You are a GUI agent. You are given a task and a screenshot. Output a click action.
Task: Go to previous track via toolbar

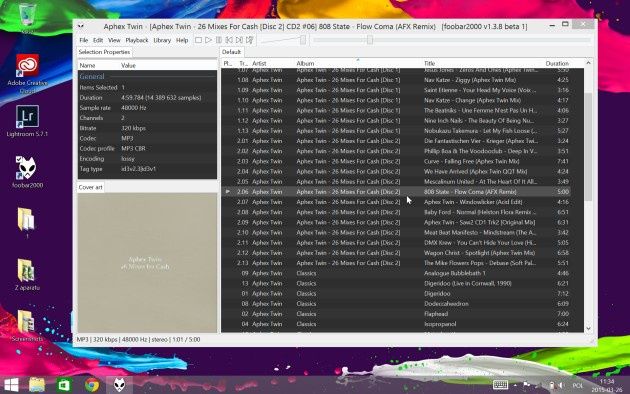229,40
